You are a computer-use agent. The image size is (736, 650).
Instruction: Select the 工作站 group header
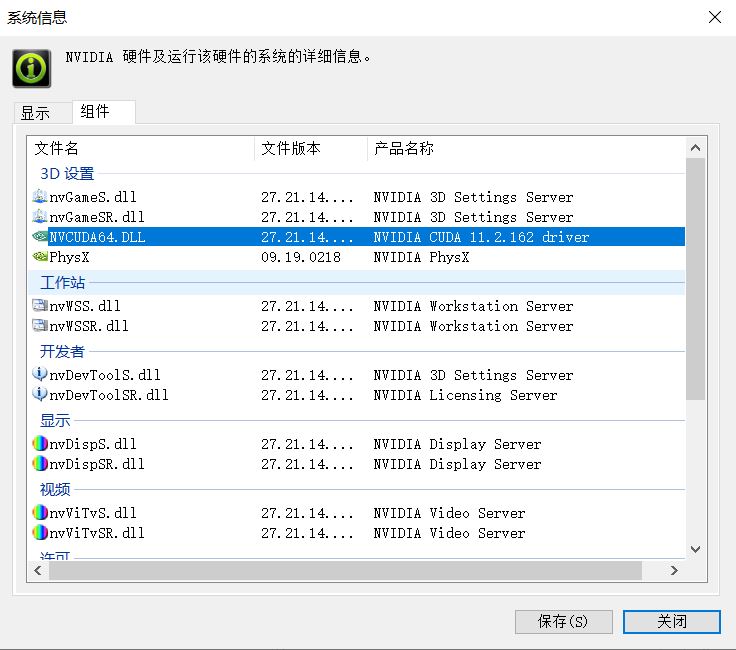pyautogui.click(x=62, y=283)
